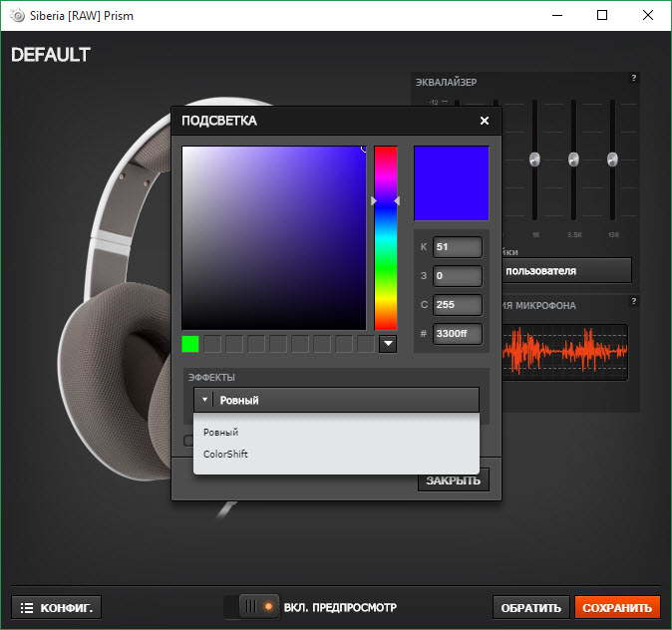This screenshot has height=630, width=672.
Task: Close the Siberia [RAW] Prism window
Action: [647, 15]
